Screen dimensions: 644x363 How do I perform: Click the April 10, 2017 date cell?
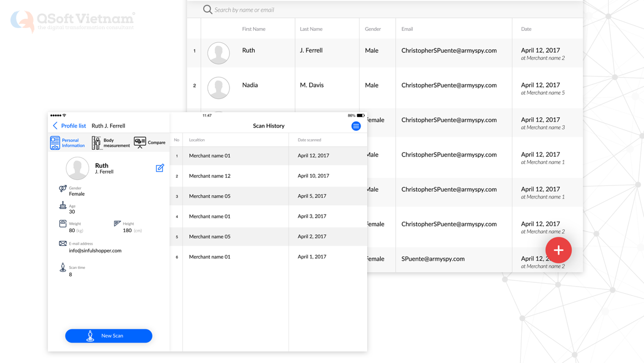tap(313, 176)
